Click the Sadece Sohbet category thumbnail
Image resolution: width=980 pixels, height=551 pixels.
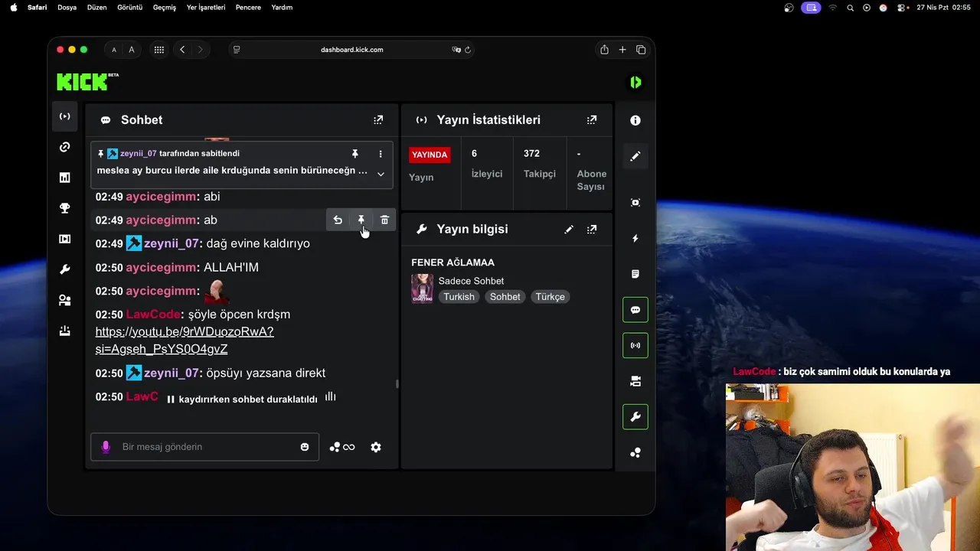tap(423, 289)
